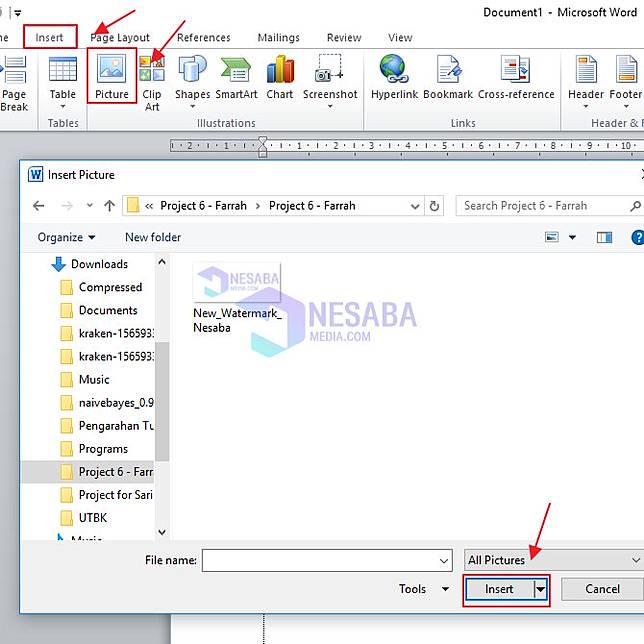
Task: Click in the File name field
Action: (x=320, y=560)
